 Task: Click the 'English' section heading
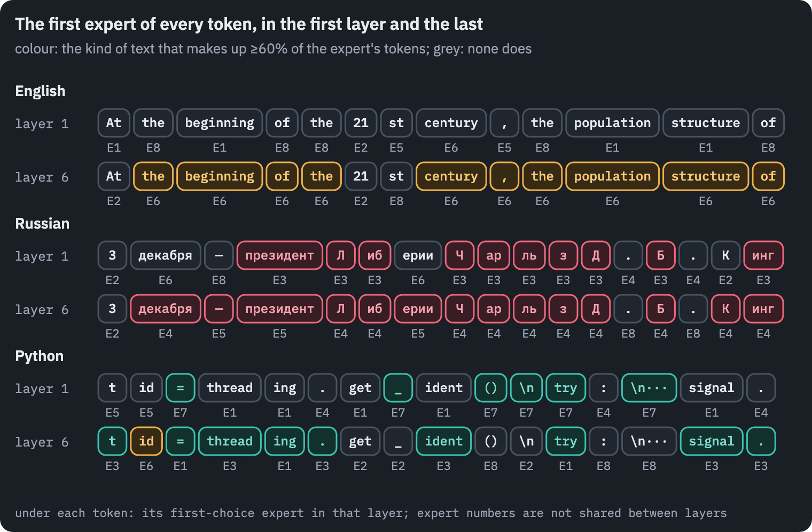40,91
